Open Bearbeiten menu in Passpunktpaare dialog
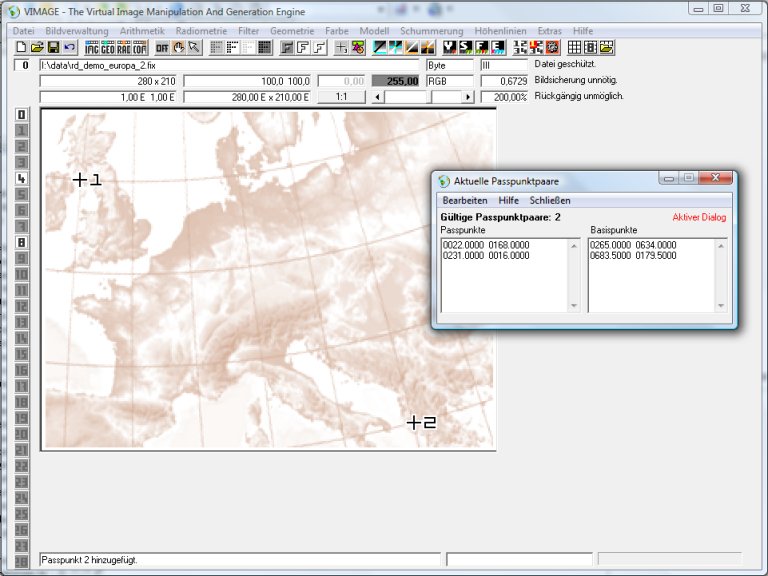Image resolution: width=768 pixels, height=576 pixels. click(x=465, y=201)
